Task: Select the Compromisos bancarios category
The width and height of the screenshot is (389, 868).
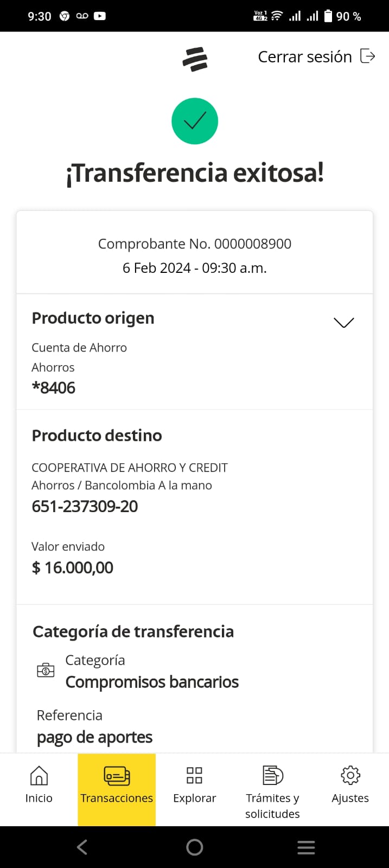Action: [x=152, y=682]
